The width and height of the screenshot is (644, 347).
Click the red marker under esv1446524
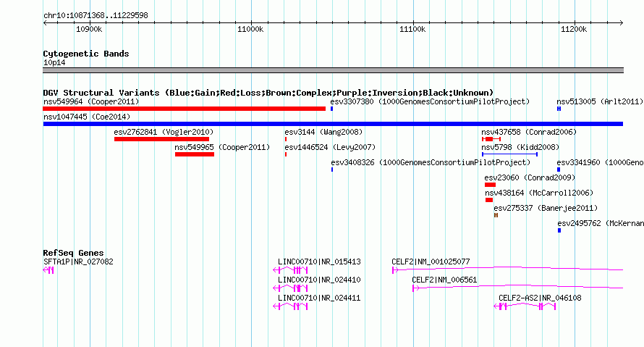[285, 154]
